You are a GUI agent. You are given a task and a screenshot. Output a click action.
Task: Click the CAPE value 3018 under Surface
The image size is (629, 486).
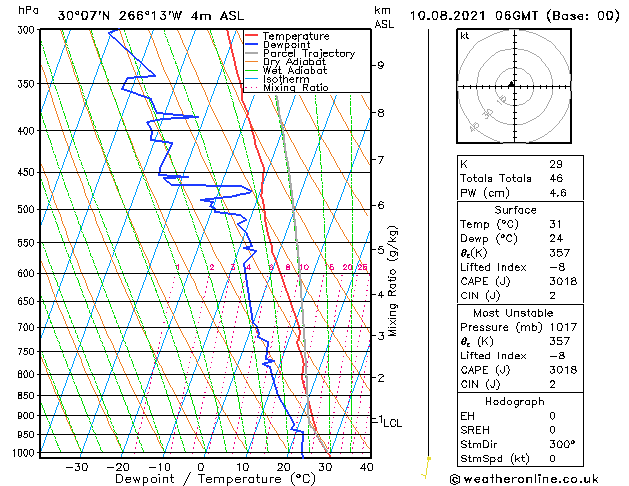click(563, 281)
